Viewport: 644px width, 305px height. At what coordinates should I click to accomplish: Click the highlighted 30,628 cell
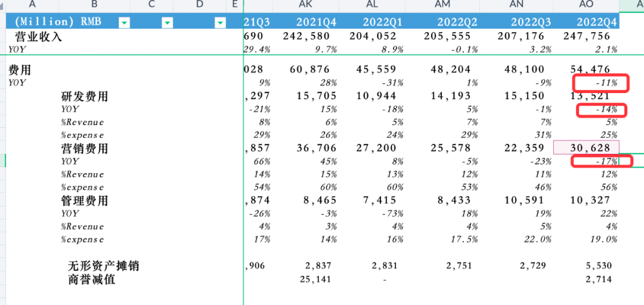(x=586, y=148)
